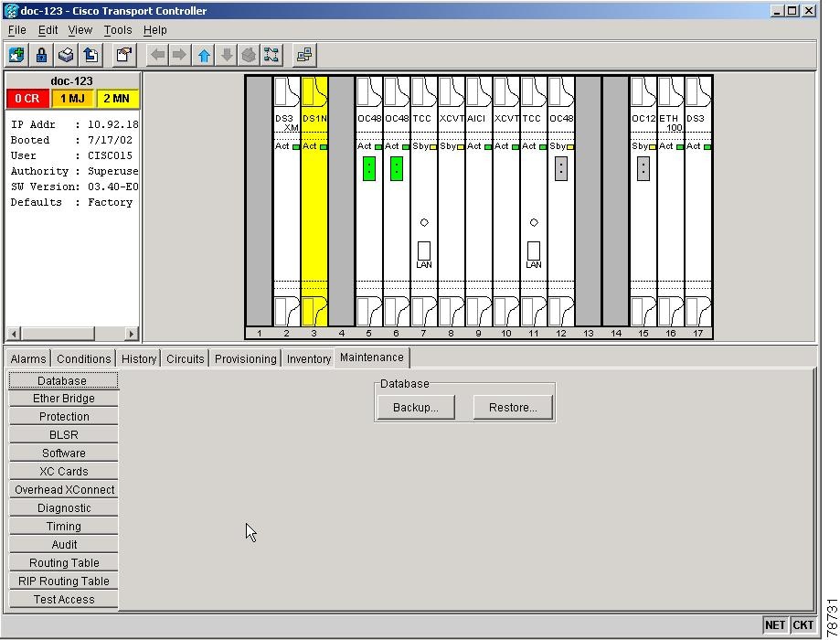
Task: Click the blue up-arrow parent view icon
Action: [204, 55]
